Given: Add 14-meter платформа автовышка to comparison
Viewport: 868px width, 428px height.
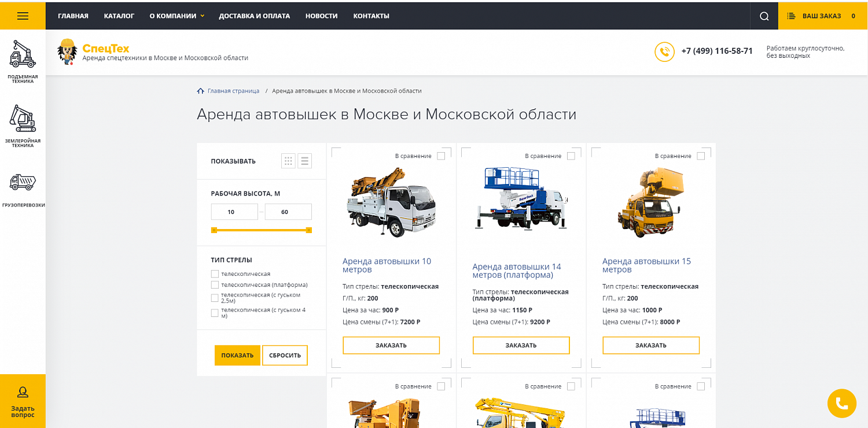Looking at the screenshot, I should coord(571,156).
